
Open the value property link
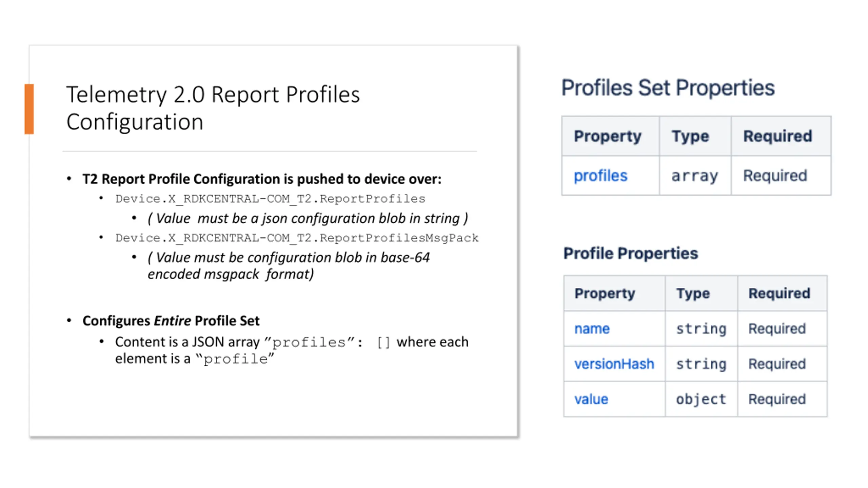pyautogui.click(x=591, y=399)
